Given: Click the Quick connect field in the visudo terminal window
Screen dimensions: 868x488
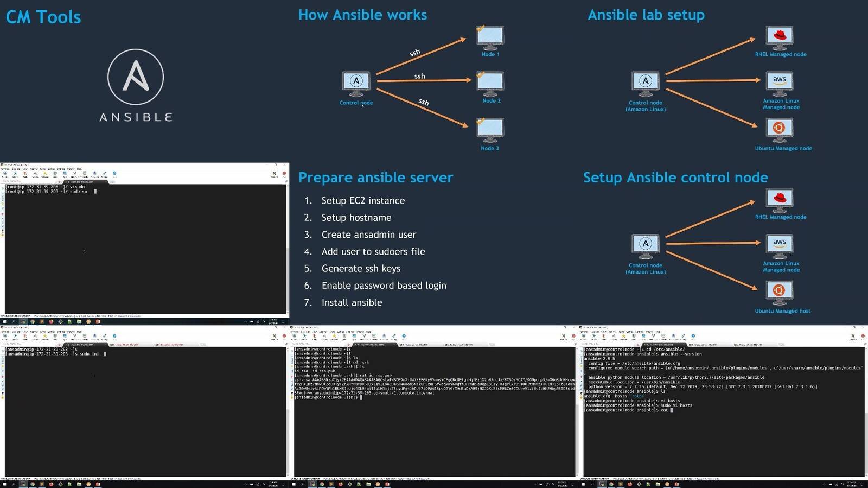Looking at the screenshot, I should pos(30,181).
